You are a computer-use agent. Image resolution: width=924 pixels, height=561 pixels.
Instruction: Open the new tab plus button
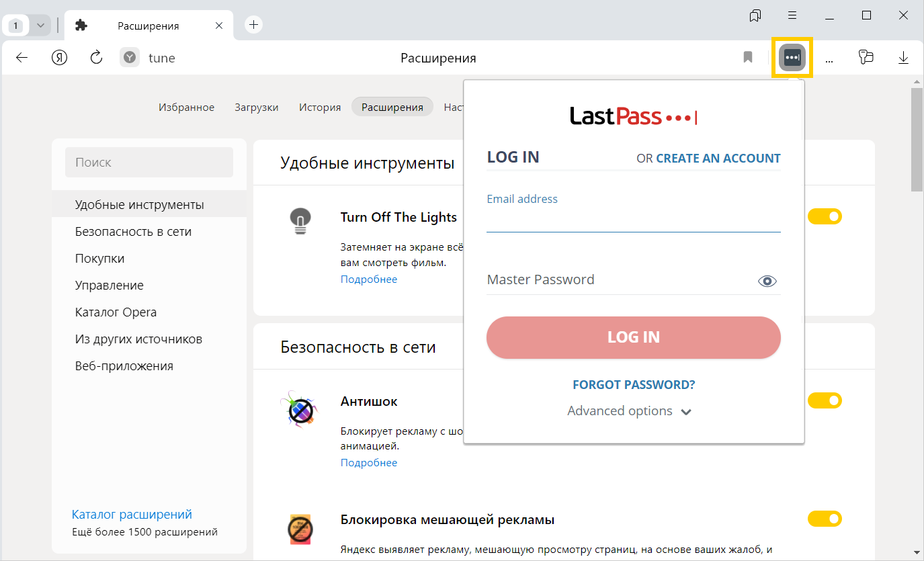click(253, 25)
